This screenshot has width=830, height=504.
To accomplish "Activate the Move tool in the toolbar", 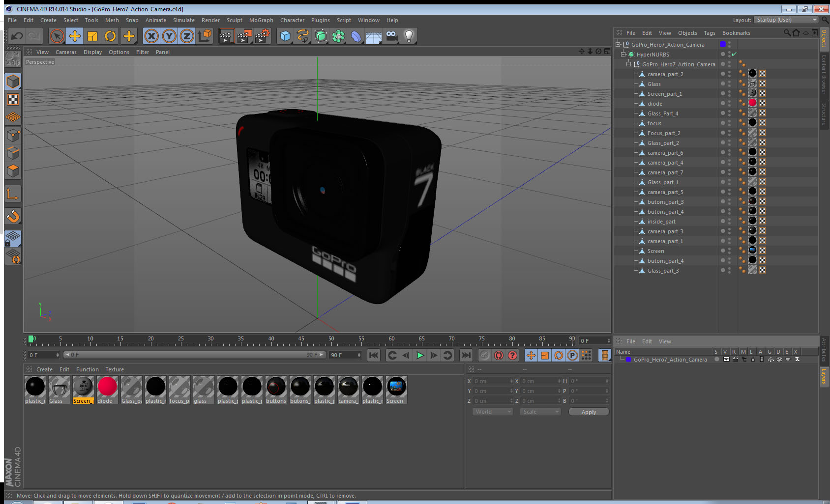I will point(75,36).
